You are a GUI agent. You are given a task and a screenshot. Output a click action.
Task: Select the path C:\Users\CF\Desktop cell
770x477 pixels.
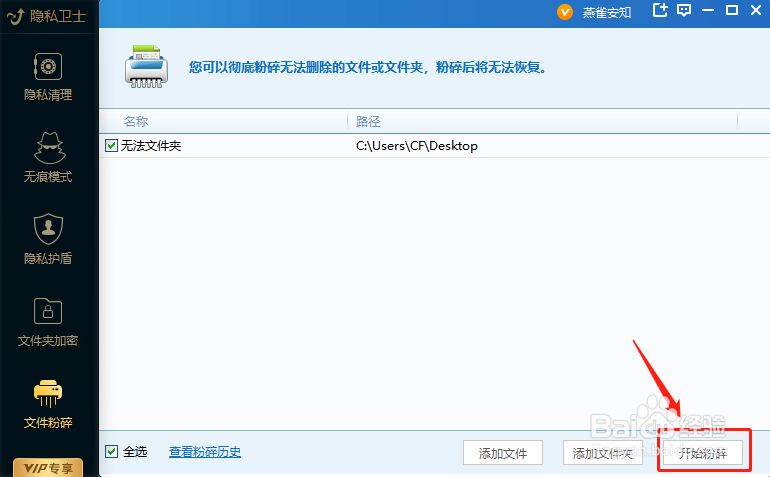[416, 146]
